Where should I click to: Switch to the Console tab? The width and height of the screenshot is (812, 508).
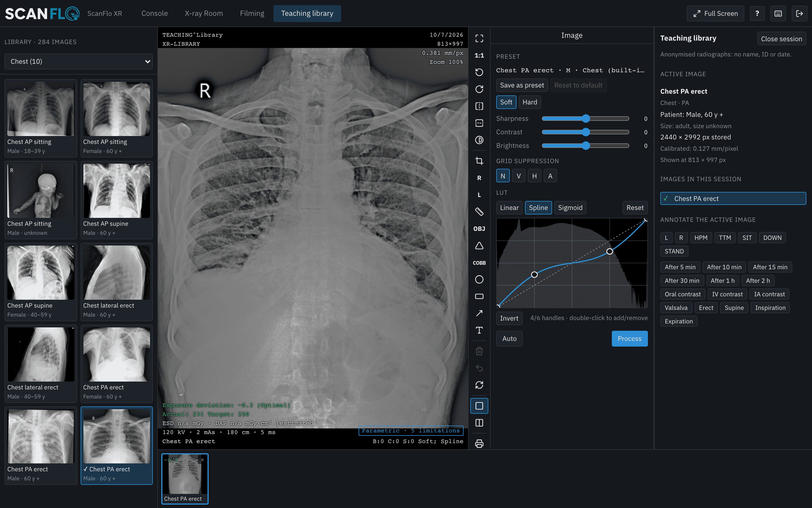[154, 14]
